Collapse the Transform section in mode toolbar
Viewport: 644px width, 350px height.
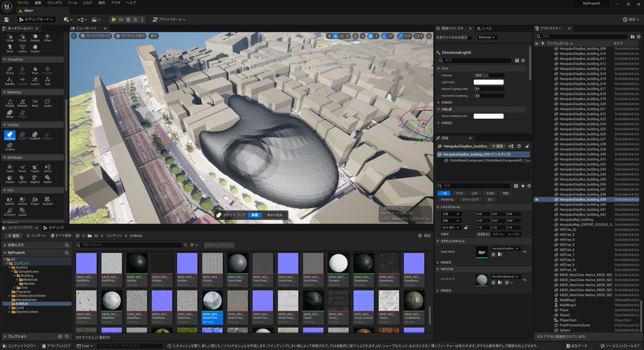(x=5, y=59)
